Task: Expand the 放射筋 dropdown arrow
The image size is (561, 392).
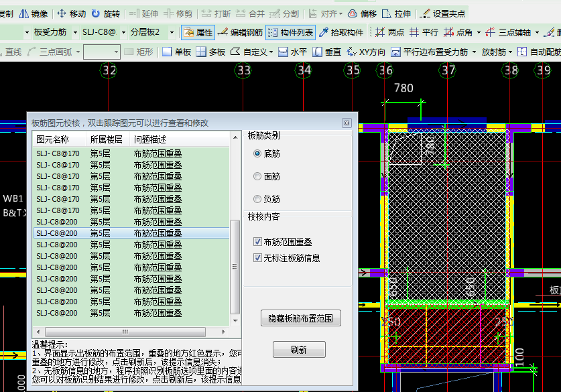Action: pos(510,52)
